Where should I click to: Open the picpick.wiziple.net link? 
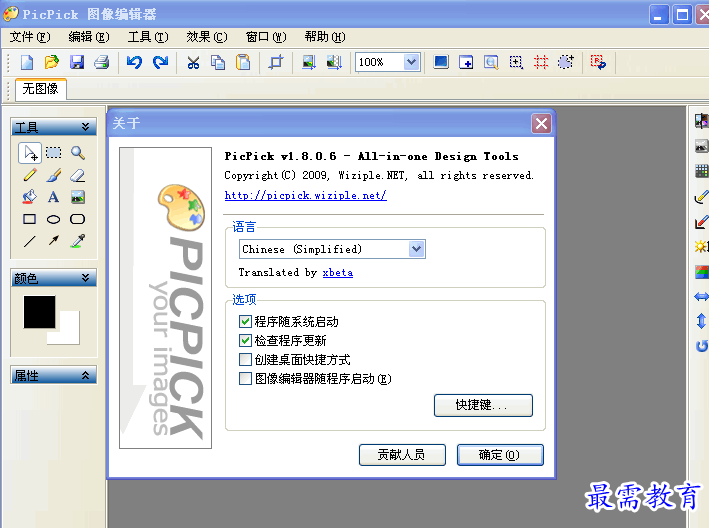click(306, 195)
